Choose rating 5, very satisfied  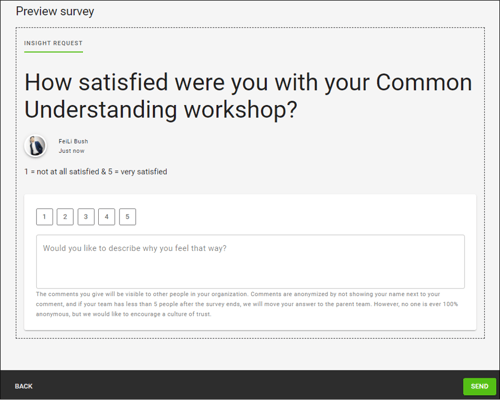pyautogui.click(x=127, y=217)
